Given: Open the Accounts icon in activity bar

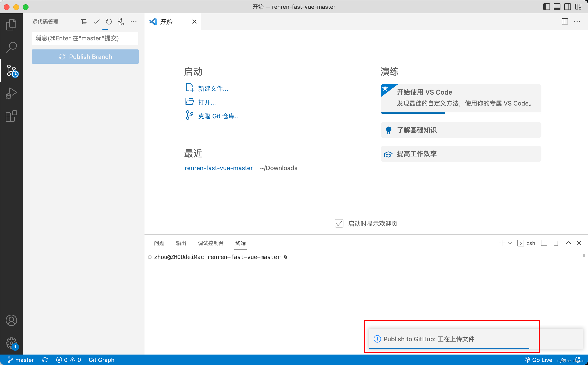Looking at the screenshot, I should tap(11, 320).
